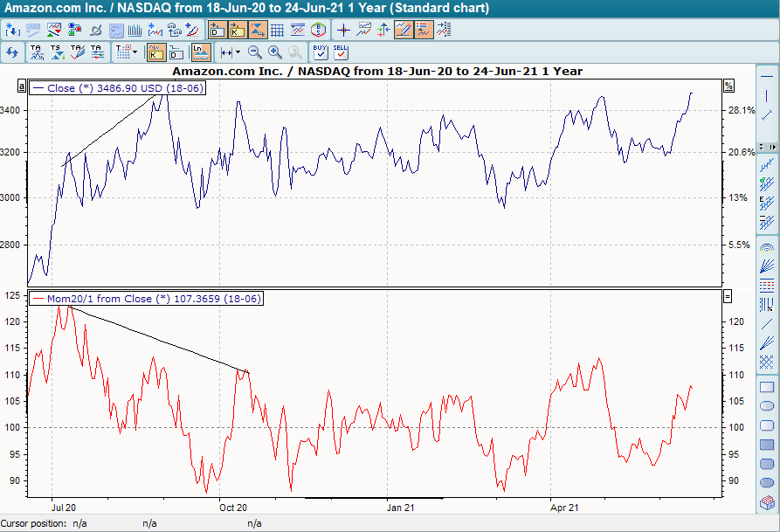Click the Close 3486.90 USD price legend
This screenshot has width=780, height=532.
pyautogui.click(x=118, y=88)
